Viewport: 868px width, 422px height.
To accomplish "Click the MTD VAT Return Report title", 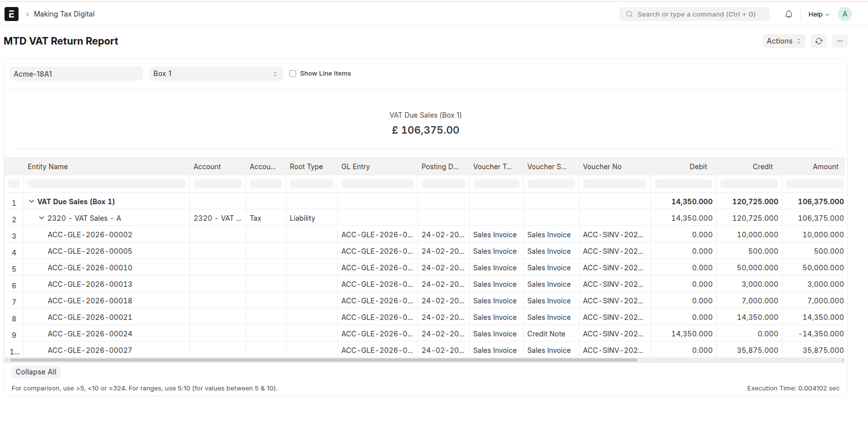I will [x=61, y=41].
